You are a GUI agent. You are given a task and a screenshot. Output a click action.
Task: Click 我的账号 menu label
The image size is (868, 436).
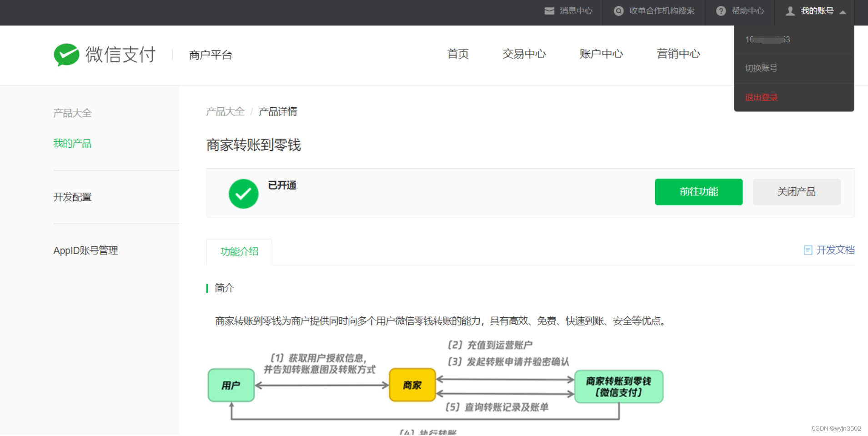coord(817,11)
